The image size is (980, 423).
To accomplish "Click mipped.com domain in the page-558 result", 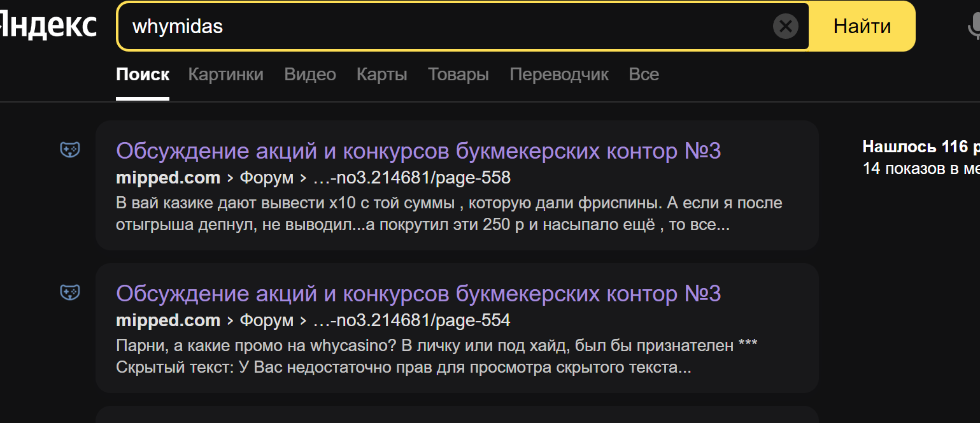I will pyautogui.click(x=168, y=178).
